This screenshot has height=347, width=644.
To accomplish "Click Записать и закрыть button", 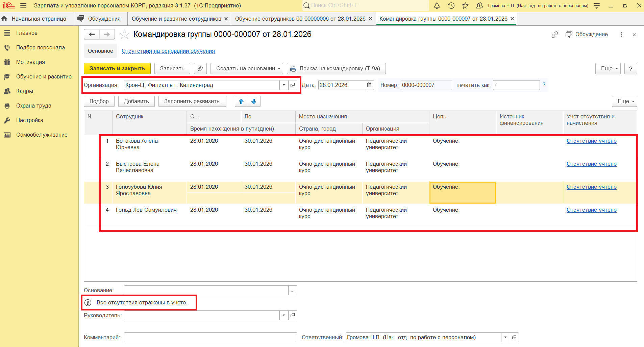I will tap(117, 69).
